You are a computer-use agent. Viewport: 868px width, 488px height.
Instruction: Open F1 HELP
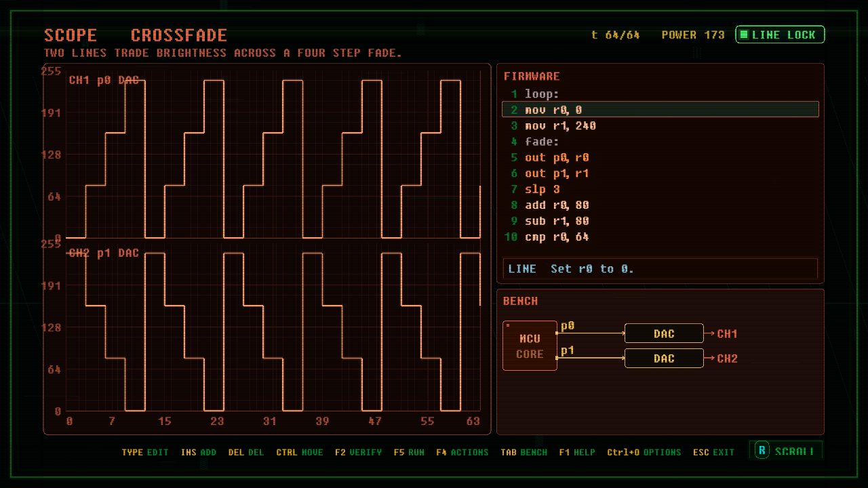pyautogui.click(x=577, y=452)
